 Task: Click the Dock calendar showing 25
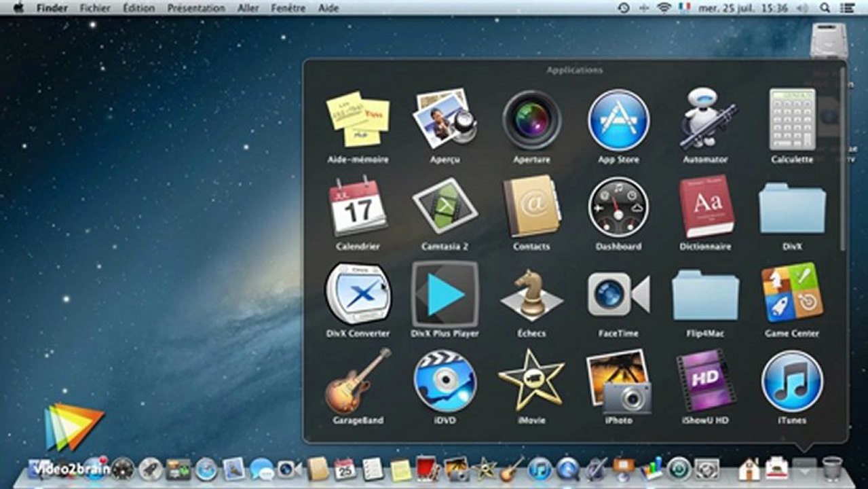(x=345, y=469)
